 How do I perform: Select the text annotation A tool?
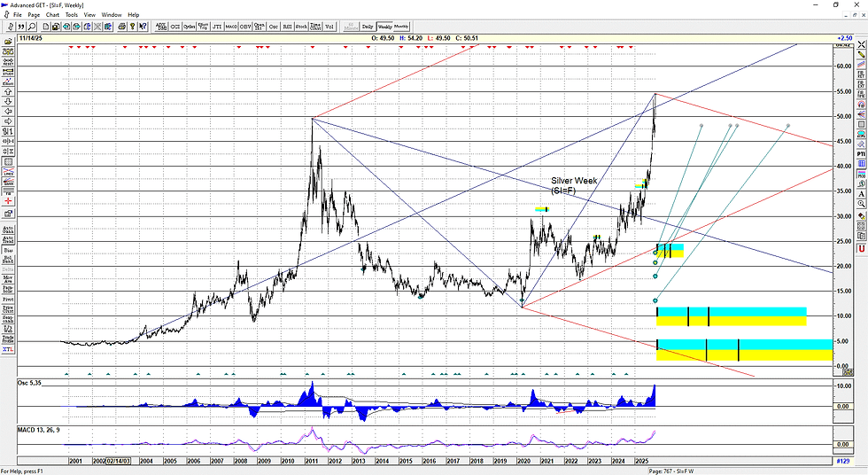point(861,194)
